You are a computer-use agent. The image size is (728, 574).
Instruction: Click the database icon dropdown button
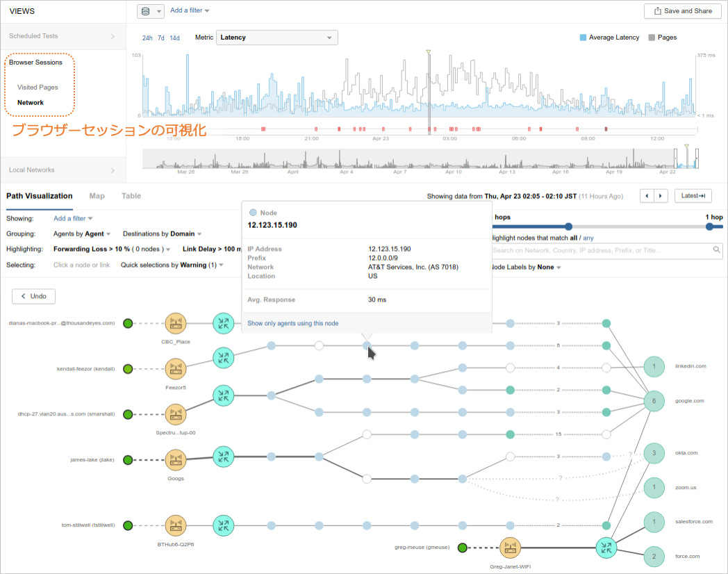point(150,11)
